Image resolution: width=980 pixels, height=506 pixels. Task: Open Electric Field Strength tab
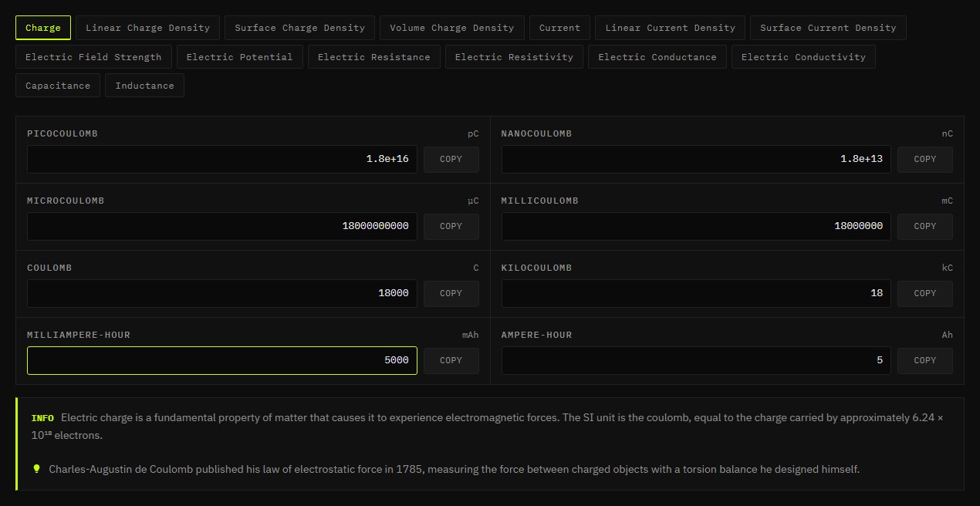(x=93, y=57)
